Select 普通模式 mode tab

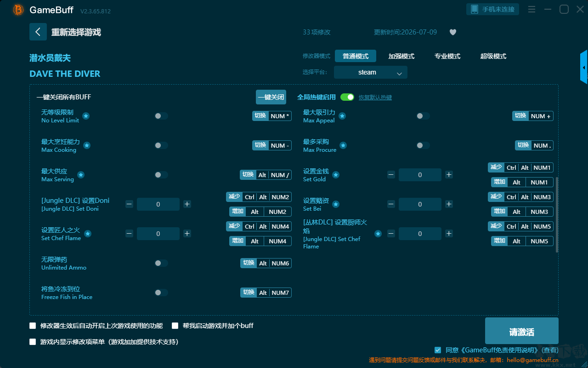(356, 56)
